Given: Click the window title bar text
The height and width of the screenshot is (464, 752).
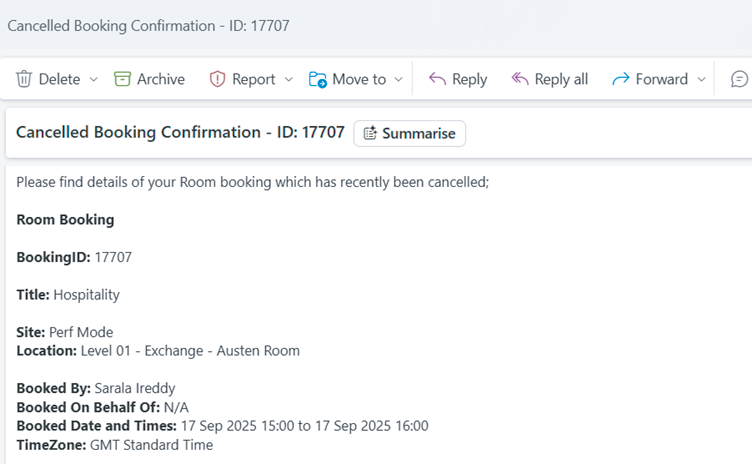Looking at the screenshot, I should point(148,25).
